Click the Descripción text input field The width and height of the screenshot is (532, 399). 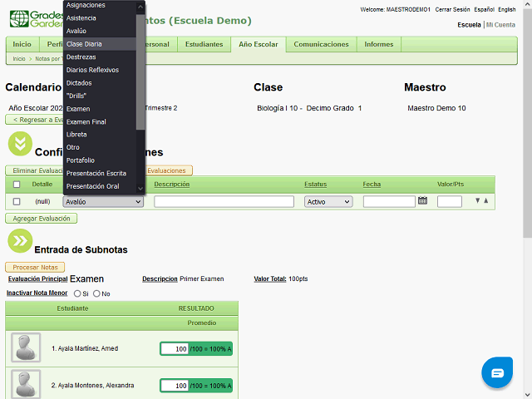tap(224, 201)
